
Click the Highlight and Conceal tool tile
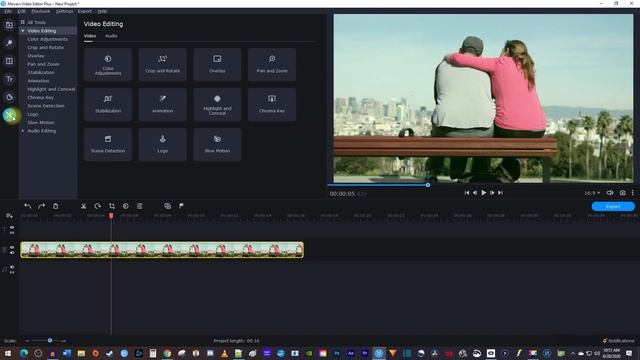217,104
